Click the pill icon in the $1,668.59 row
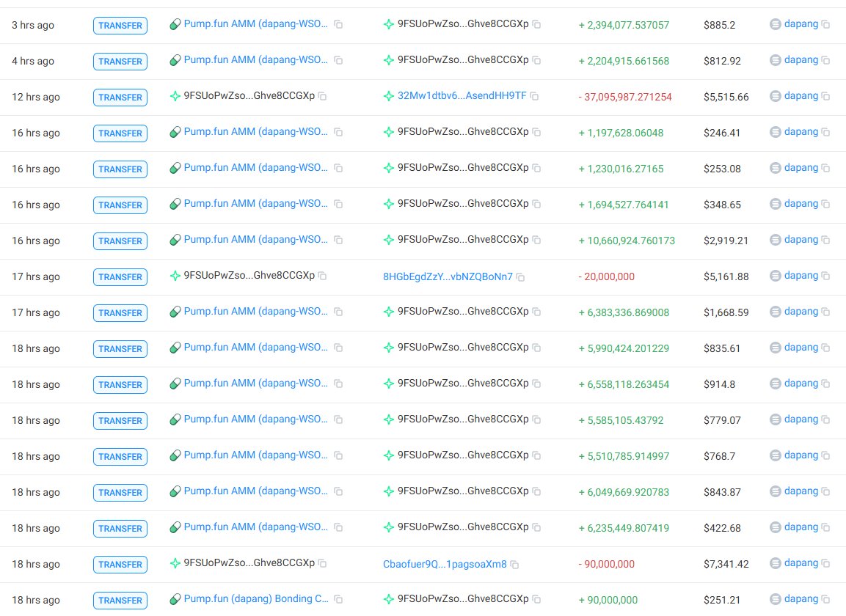 [x=175, y=312]
